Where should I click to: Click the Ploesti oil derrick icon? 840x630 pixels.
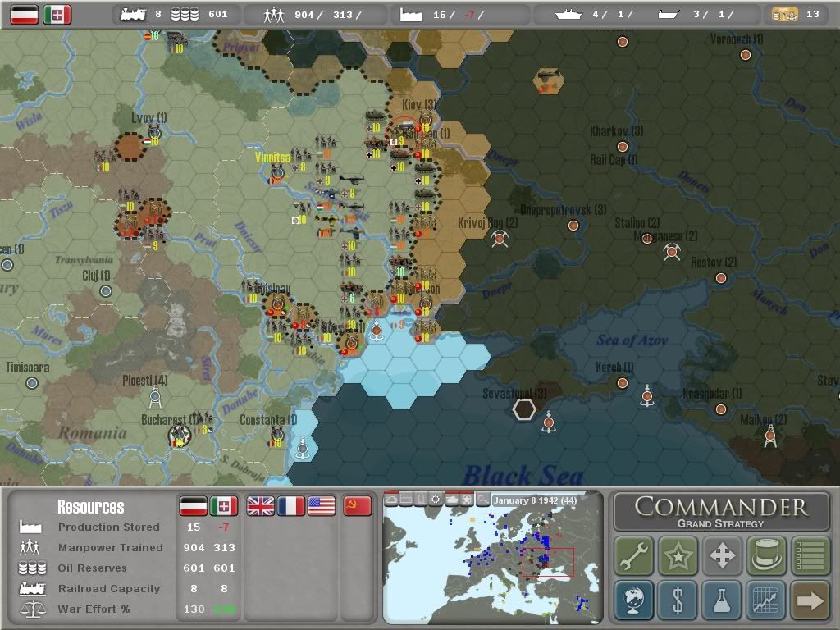click(155, 398)
